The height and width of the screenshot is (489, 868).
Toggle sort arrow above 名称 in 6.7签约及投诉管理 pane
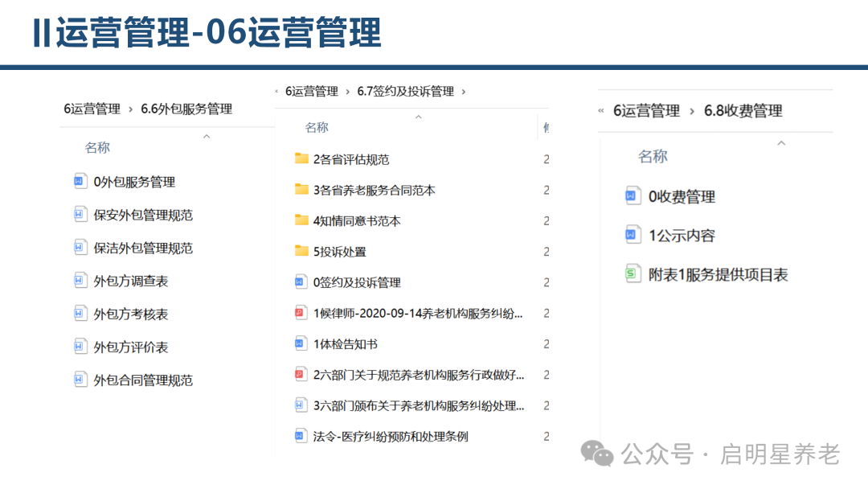point(419,117)
